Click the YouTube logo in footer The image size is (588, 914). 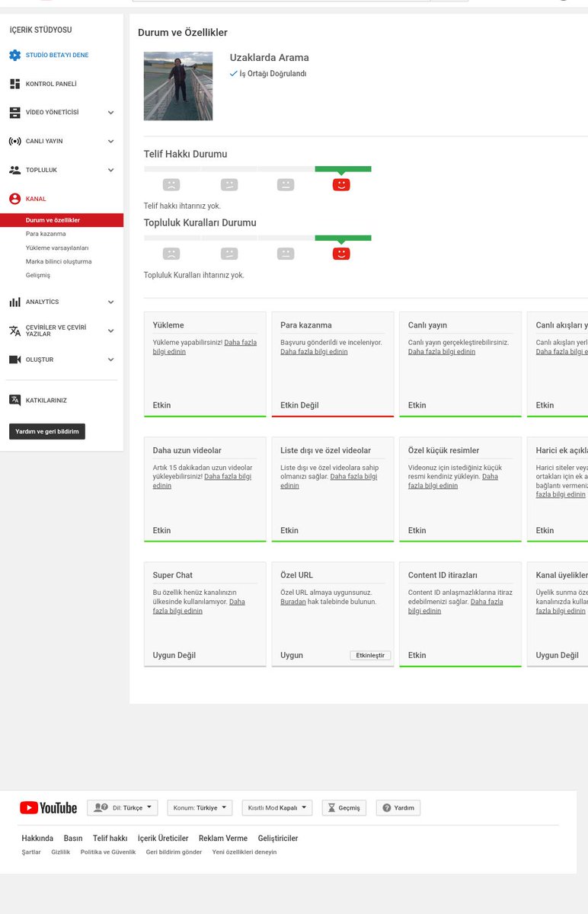click(x=49, y=808)
